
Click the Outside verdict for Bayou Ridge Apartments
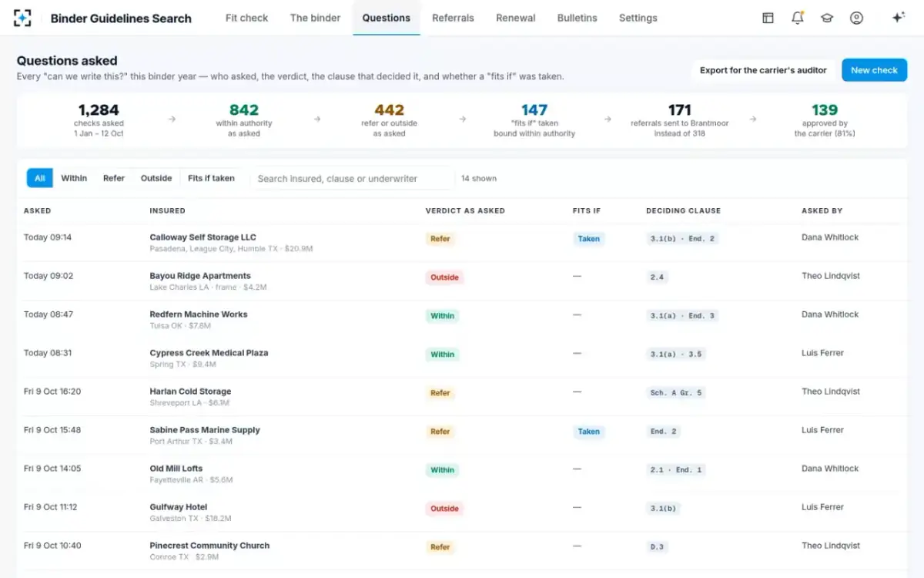pyautogui.click(x=444, y=277)
